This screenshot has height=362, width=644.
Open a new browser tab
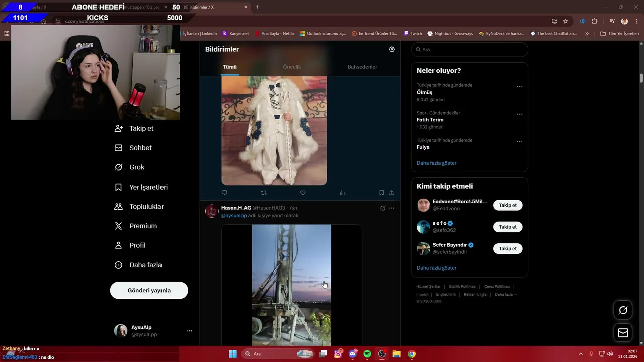[x=258, y=7]
